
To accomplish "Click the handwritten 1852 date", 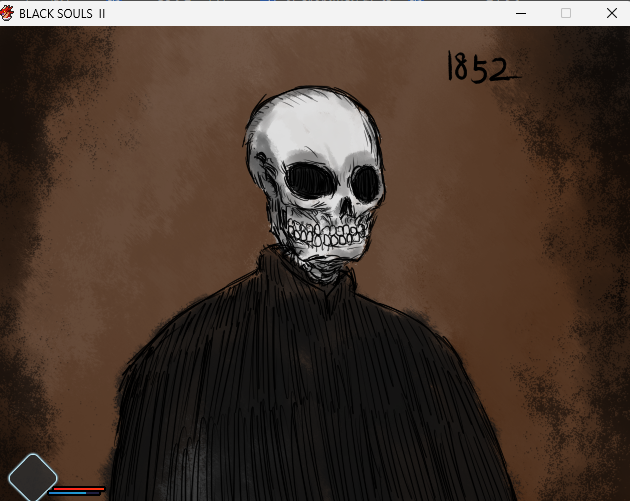I will click(x=483, y=67).
